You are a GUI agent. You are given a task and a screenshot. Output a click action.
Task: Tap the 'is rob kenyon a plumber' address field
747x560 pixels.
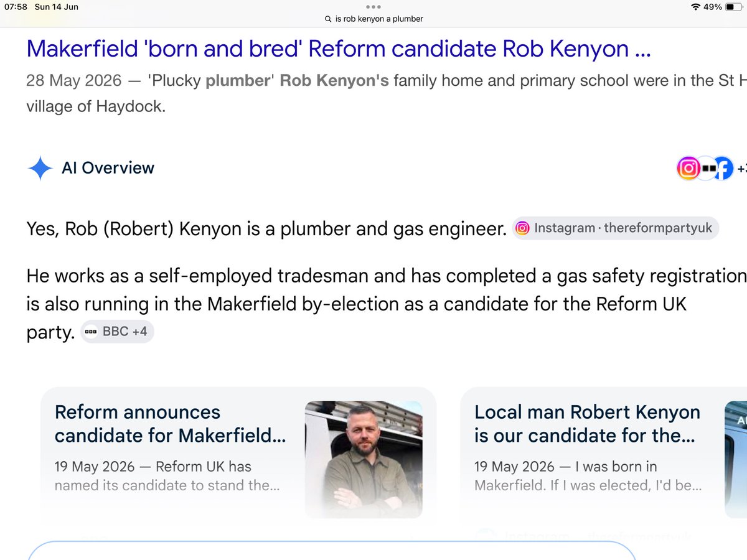pyautogui.click(x=374, y=19)
